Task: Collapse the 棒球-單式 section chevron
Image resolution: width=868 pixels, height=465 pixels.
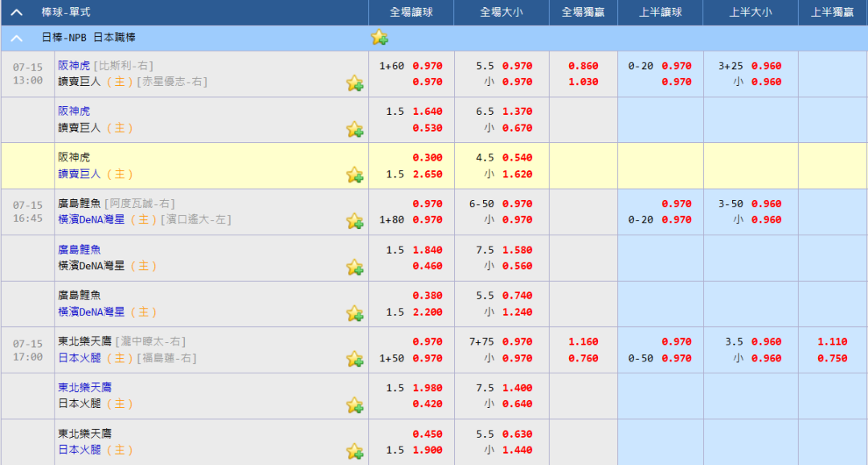Action: click(x=17, y=12)
